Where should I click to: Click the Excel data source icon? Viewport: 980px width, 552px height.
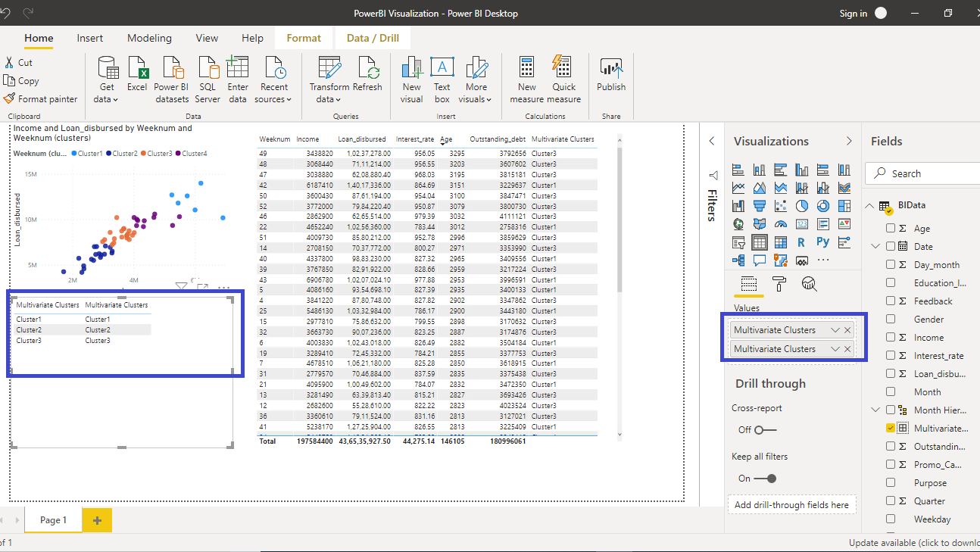click(x=137, y=74)
